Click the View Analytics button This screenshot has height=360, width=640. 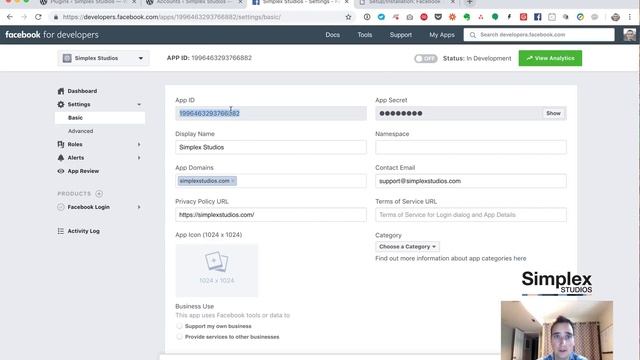[x=550, y=58]
